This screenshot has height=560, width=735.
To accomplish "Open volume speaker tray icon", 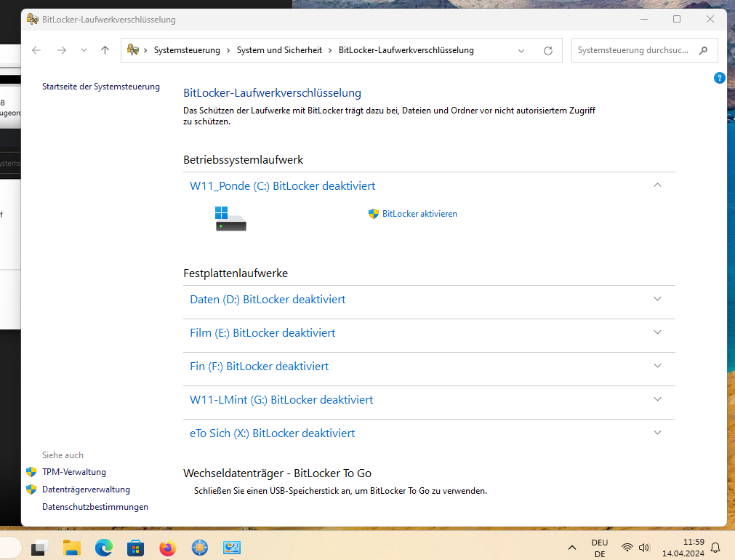I will [x=644, y=548].
